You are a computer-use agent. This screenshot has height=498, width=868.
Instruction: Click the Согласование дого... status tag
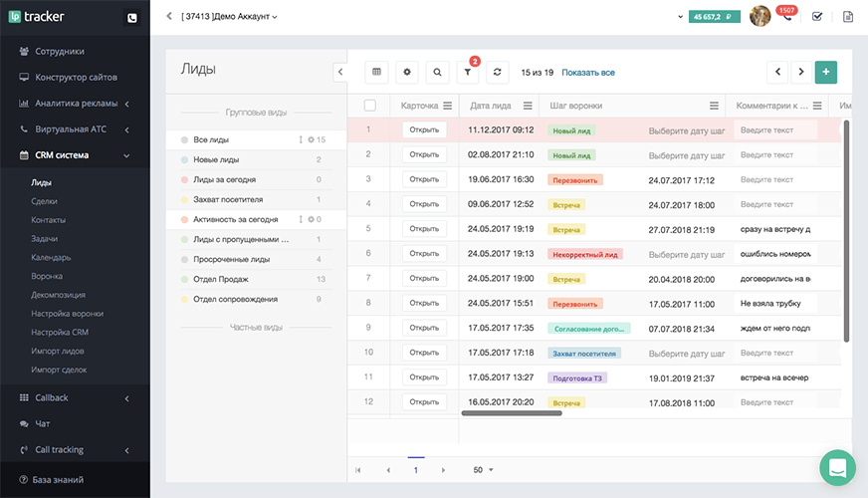coord(589,329)
